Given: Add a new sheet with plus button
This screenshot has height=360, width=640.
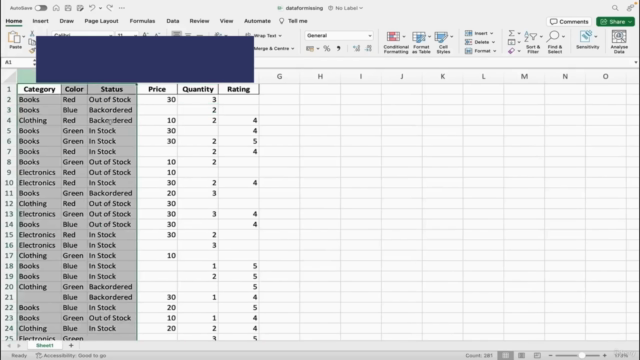Looking at the screenshot, I should (x=71, y=345).
